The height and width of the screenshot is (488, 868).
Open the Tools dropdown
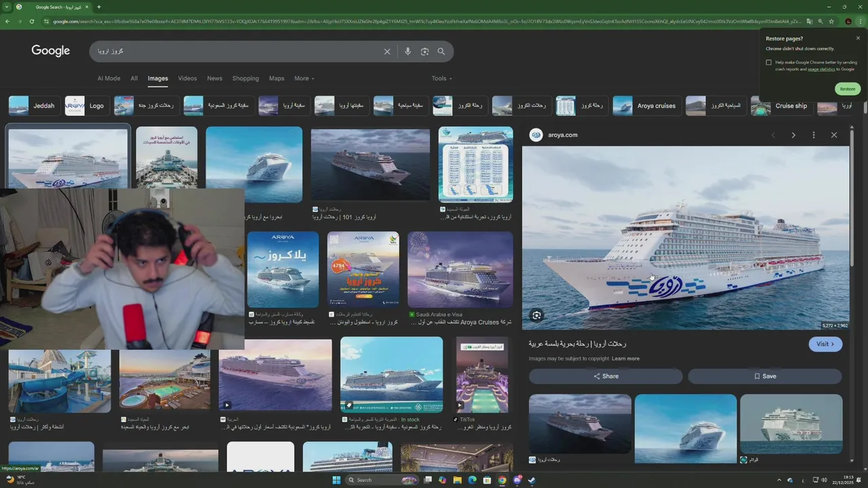(x=441, y=79)
